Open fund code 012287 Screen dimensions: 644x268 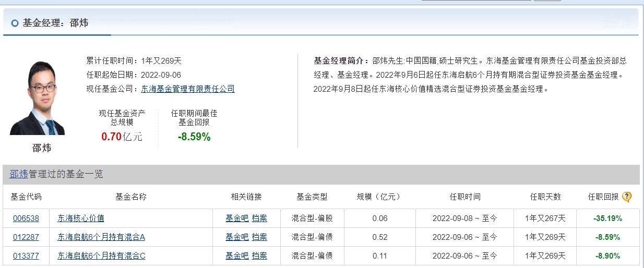(26, 237)
